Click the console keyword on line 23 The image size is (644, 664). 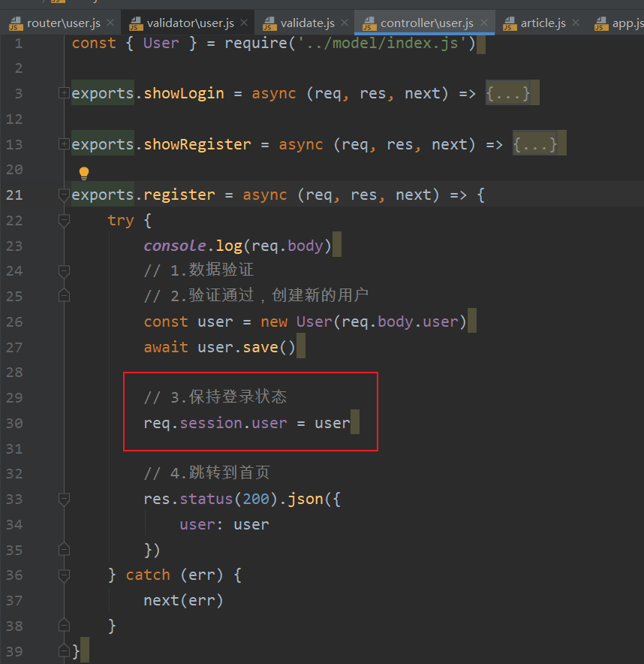tap(175, 246)
